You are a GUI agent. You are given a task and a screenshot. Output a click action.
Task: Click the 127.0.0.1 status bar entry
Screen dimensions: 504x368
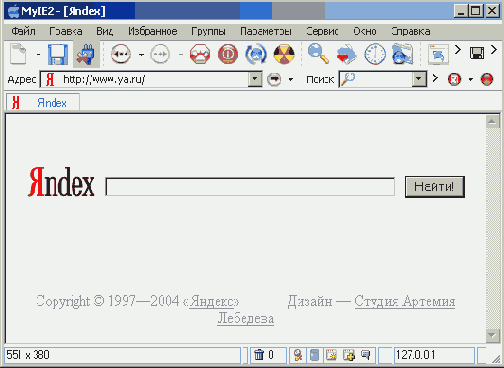pyautogui.click(x=434, y=355)
